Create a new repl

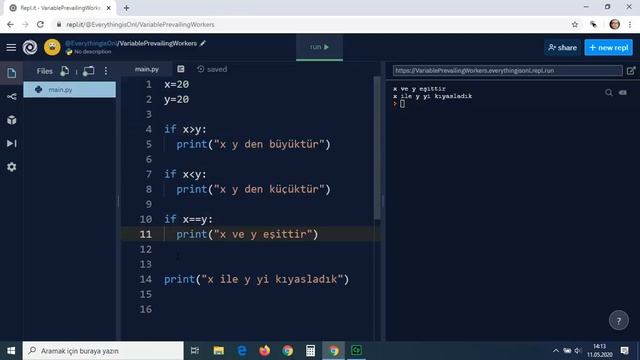(x=609, y=48)
